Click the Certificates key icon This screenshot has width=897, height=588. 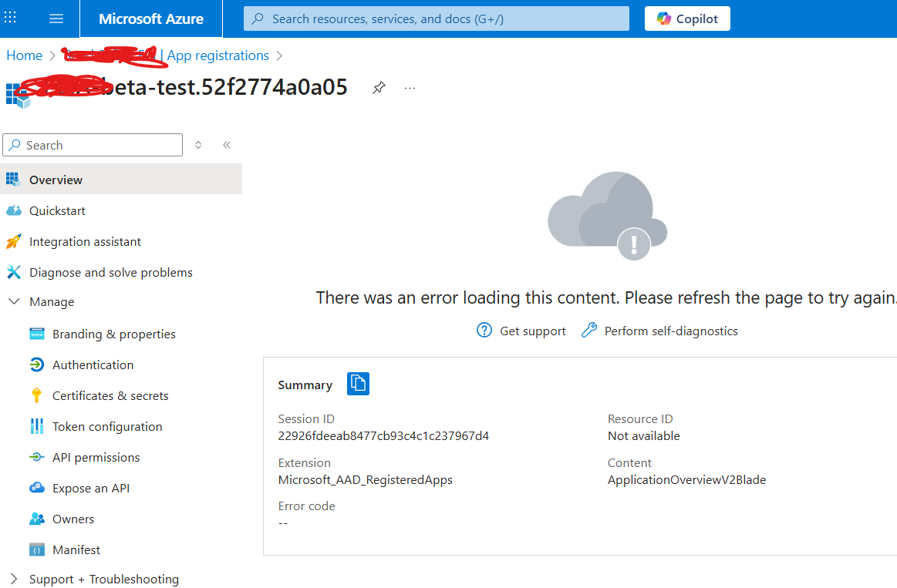tap(36, 395)
